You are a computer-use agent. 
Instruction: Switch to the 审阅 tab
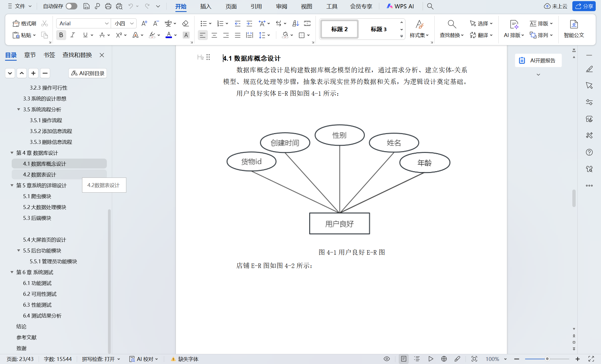(281, 6)
